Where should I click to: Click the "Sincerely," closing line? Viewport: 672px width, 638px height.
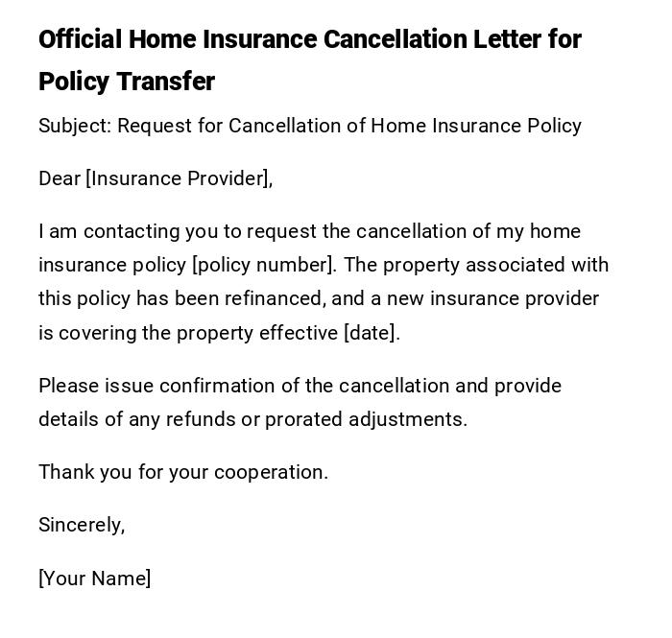click(x=82, y=525)
